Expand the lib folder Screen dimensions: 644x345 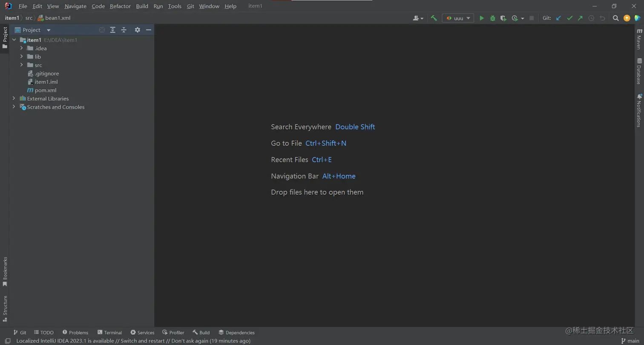22,57
